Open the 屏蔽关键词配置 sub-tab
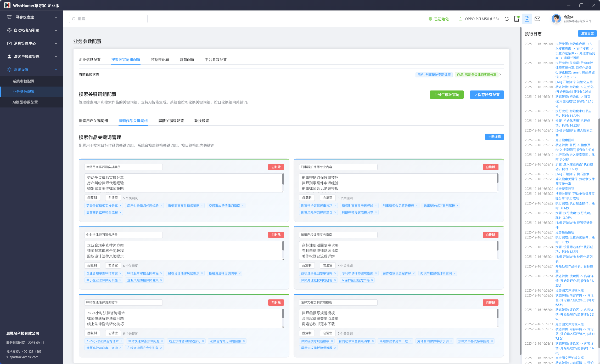 tap(171, 121)
